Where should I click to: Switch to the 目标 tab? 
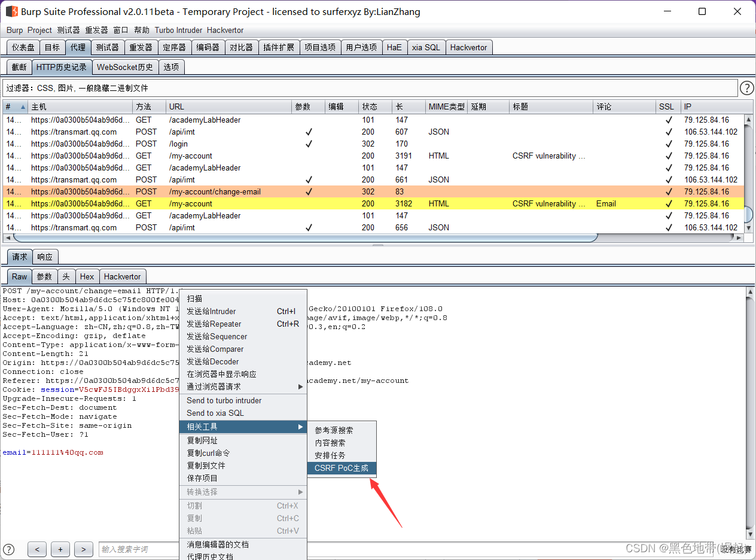point(52,47)
